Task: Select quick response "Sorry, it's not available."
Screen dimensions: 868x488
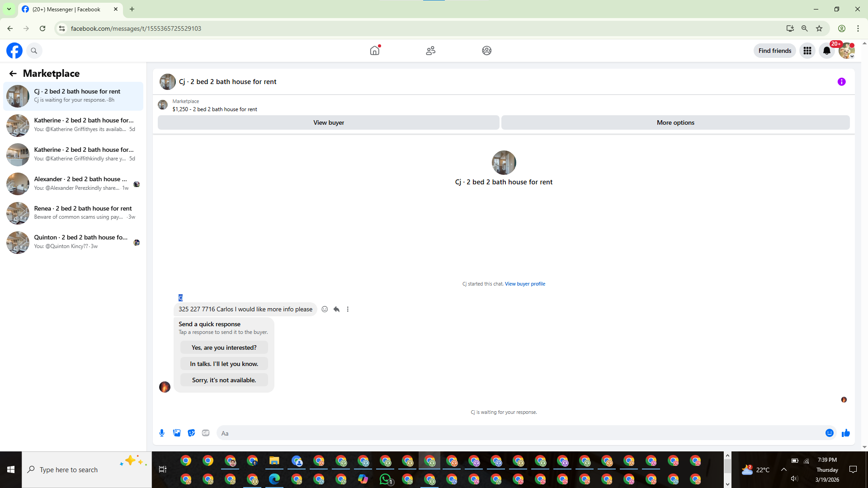Action: tap(224, 380)
